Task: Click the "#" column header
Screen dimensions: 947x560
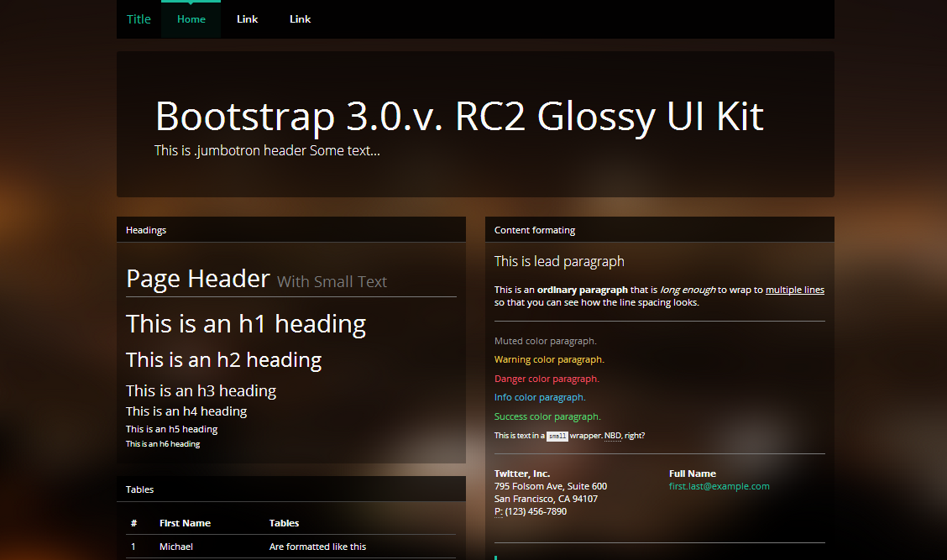Action: (134, 523)
